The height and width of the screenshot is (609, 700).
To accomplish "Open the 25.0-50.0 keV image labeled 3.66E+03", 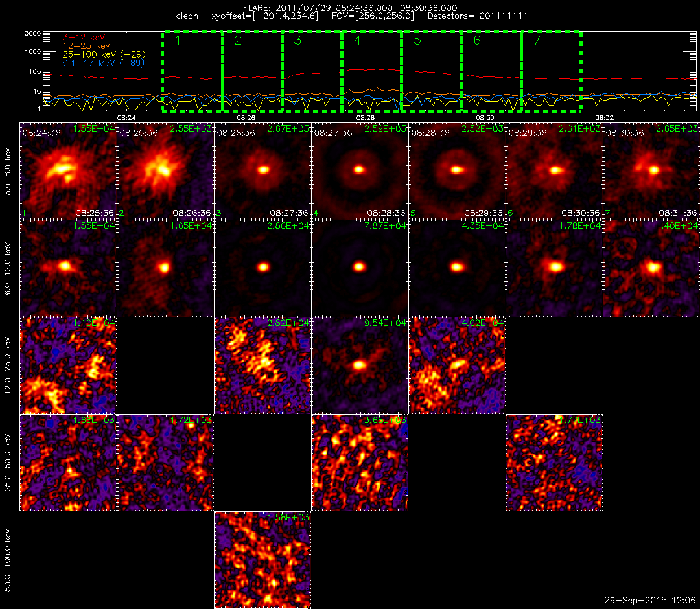I will coord(360,463).
